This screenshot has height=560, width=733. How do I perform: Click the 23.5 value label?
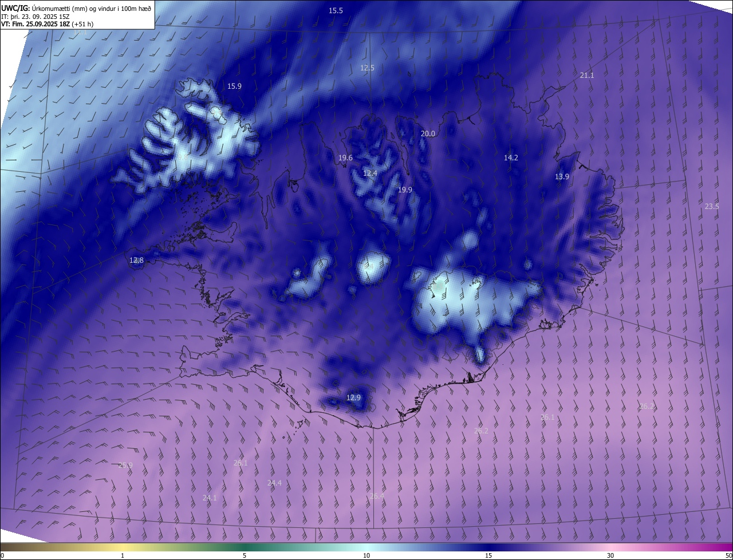click(x=712, y=207)
